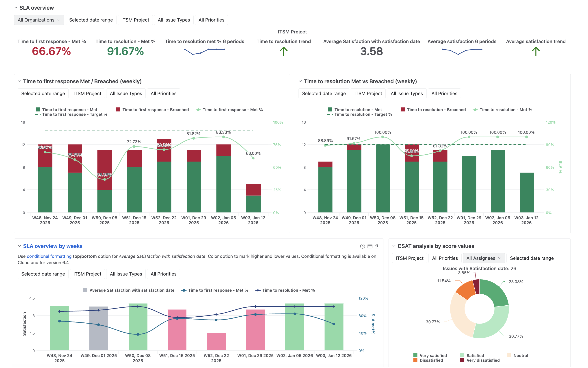Toggle Time to first response - Met legend item
The width and height of the screenshot is (588, 368).
coord(67,110)
